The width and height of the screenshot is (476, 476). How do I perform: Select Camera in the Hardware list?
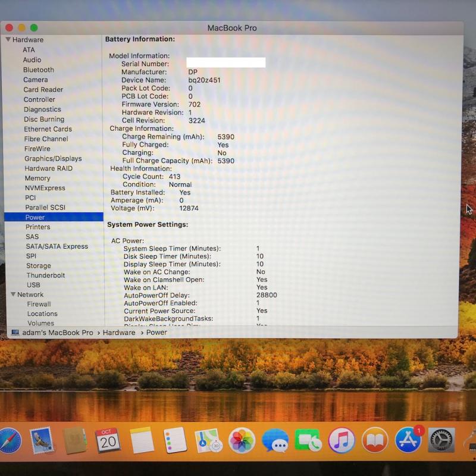(36, 80)
